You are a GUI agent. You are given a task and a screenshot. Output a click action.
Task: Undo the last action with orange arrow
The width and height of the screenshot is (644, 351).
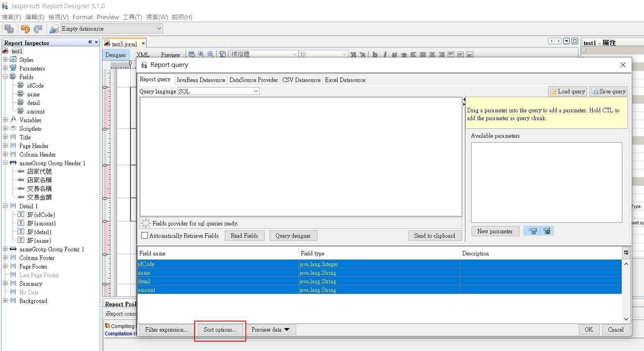[x=25, y=29]
